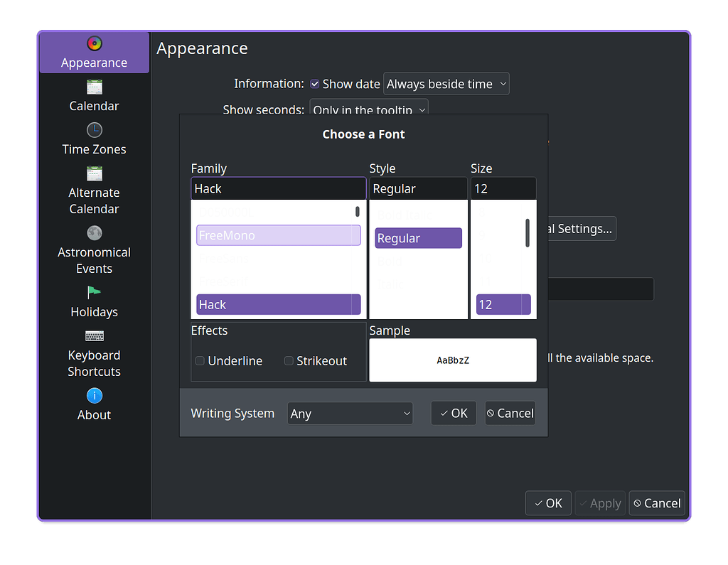The image size is (728, 565).
Task: Open Keyboard Shortcuts keyboard icon
Action: pyautogui.click(x=94, y=336)
